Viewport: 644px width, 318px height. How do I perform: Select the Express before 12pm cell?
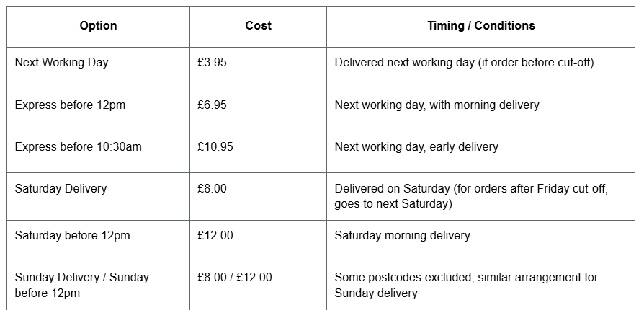tap(70, 105)
